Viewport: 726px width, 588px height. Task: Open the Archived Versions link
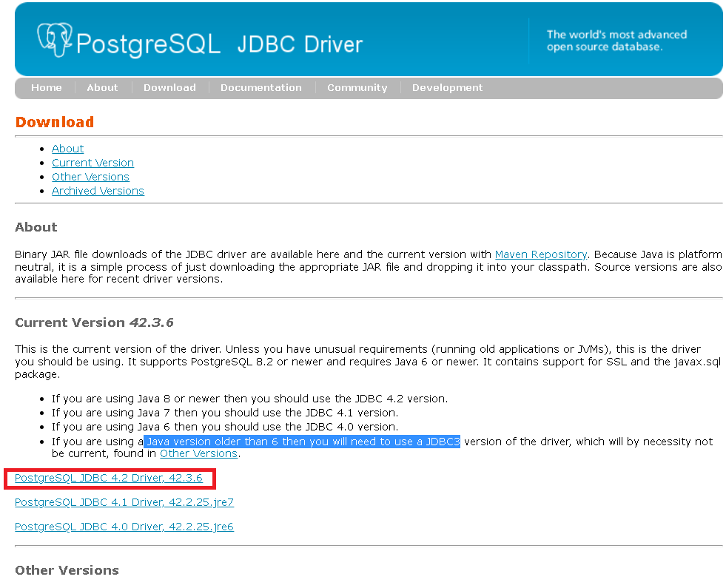click(98, 191)
